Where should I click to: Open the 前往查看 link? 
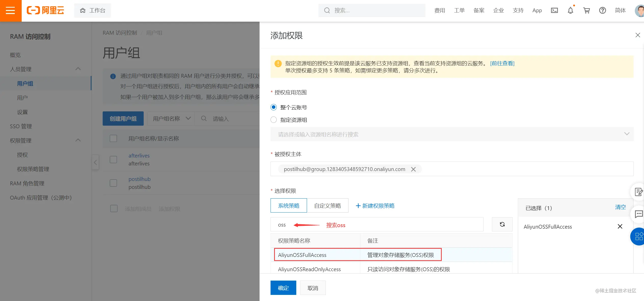click(502, 63)
